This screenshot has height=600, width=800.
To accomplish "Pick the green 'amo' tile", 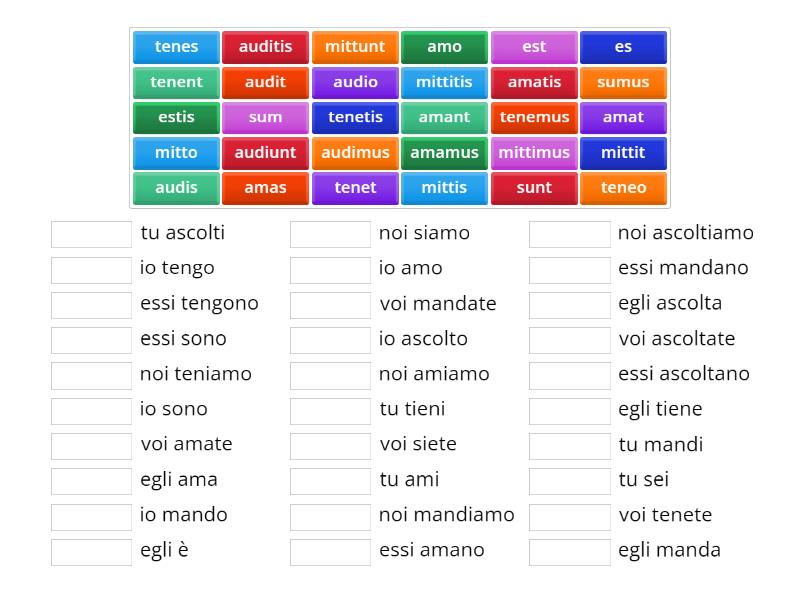I will click(444, 46).
